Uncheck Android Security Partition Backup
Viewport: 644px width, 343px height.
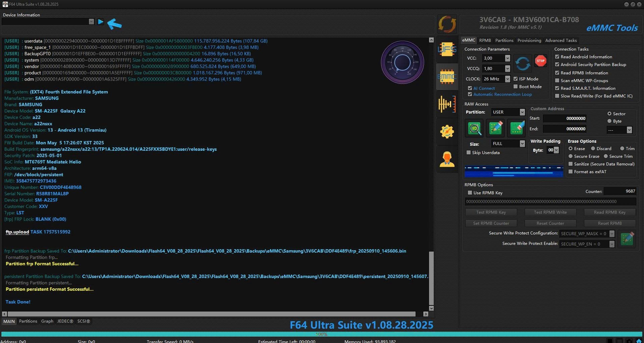tap(557, 65)
